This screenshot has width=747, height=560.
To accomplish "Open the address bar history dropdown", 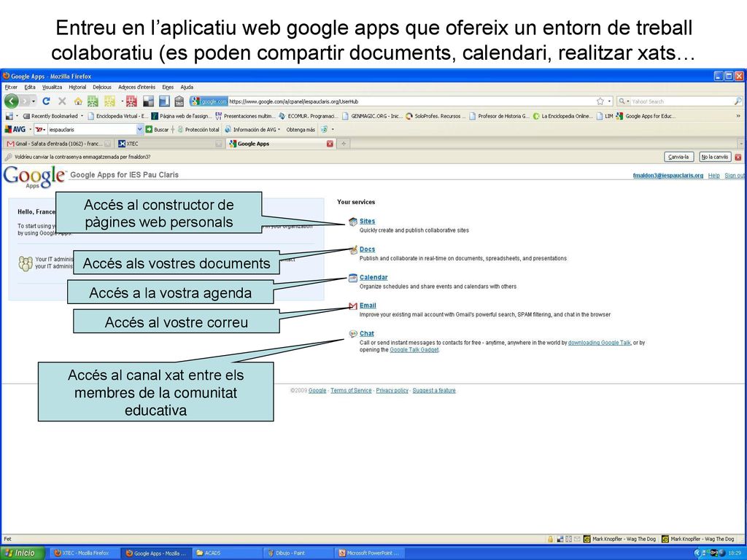I will (609, 101).
